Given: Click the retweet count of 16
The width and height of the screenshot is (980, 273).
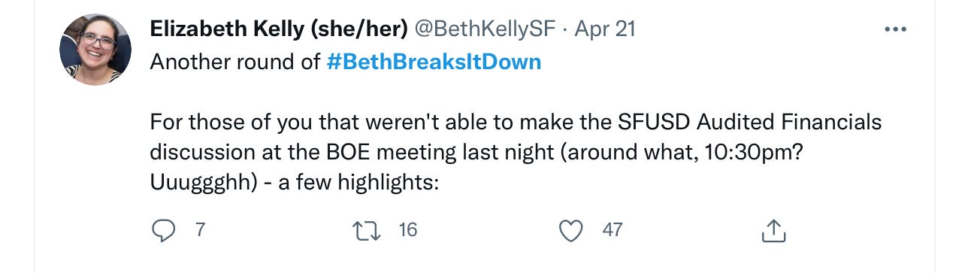Looking at the screenshot, I should 407,229.
